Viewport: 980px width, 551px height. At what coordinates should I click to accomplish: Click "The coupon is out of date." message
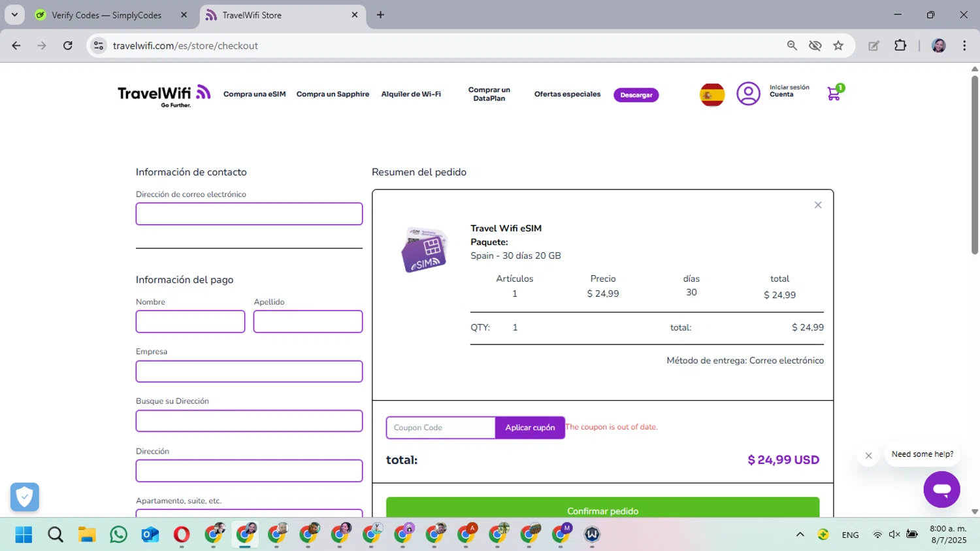tap(612, 427)
